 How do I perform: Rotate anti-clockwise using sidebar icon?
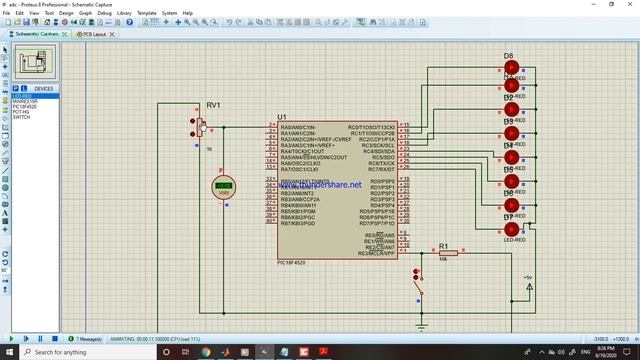[5, 262]
